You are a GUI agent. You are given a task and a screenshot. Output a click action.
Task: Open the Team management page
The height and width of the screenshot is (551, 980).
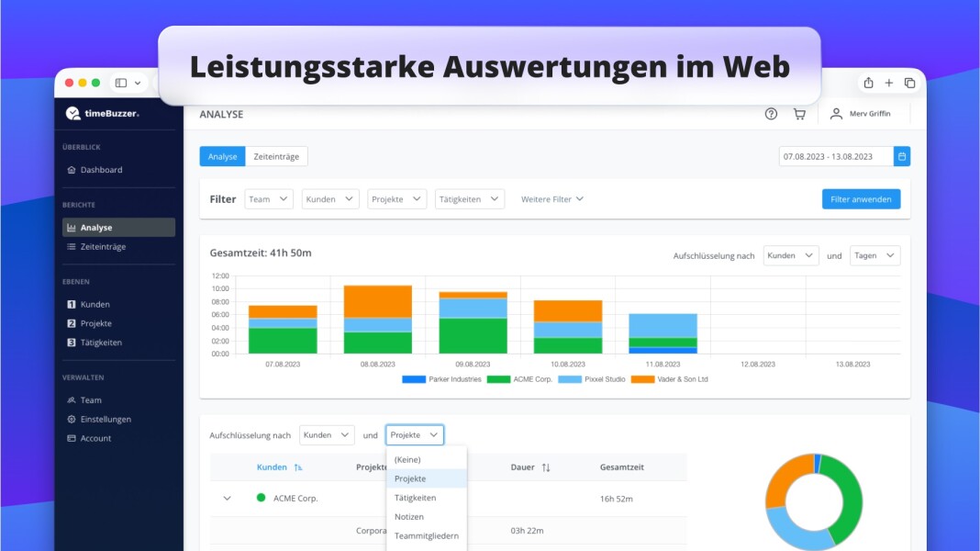tap(95, 399)
